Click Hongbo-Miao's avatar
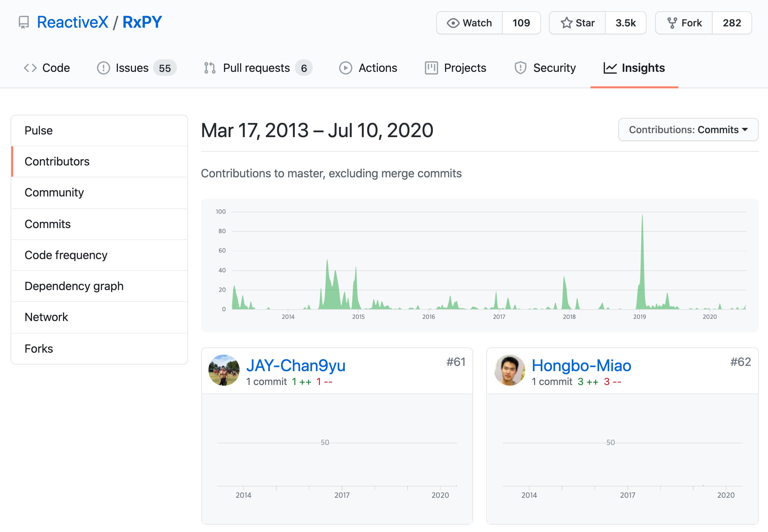 (509, 370)
